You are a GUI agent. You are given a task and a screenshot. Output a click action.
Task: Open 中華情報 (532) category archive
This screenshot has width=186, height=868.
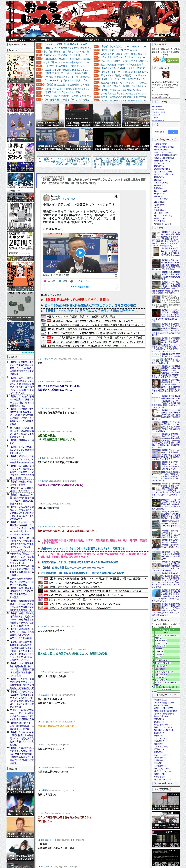[160, 144]
